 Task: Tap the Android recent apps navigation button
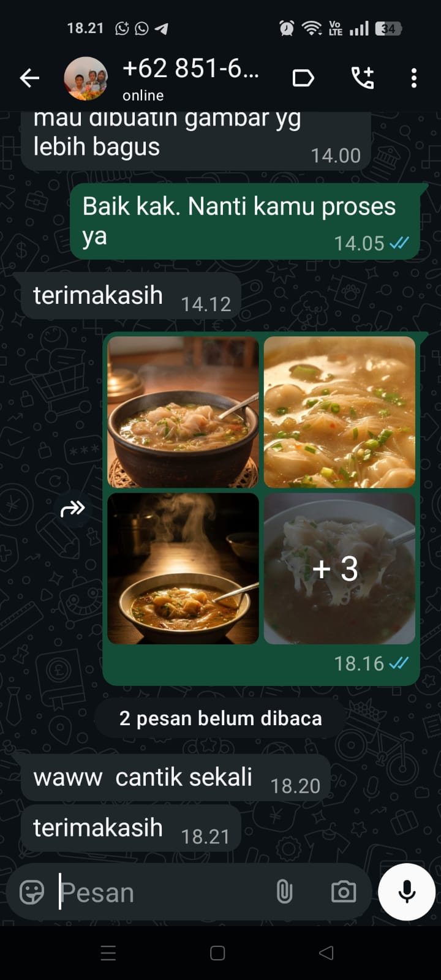click(108, 953)
